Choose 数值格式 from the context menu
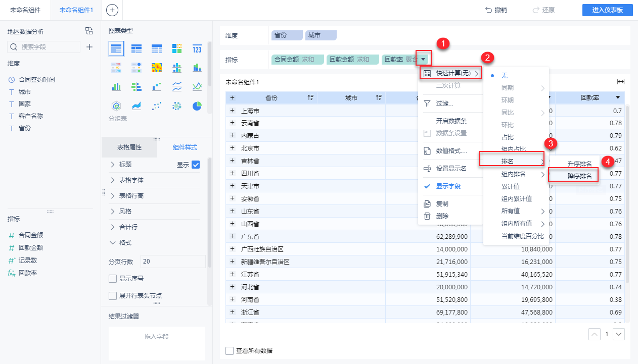Viewport: 638px width, 364px height. coord(450,150)
